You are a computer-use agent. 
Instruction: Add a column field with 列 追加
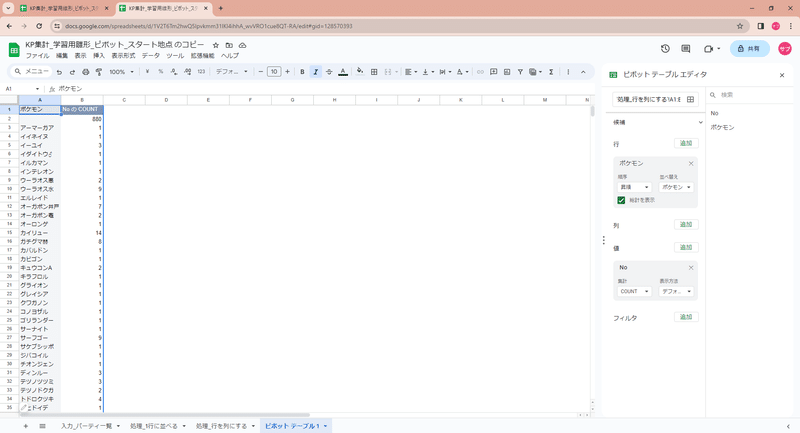686,224
